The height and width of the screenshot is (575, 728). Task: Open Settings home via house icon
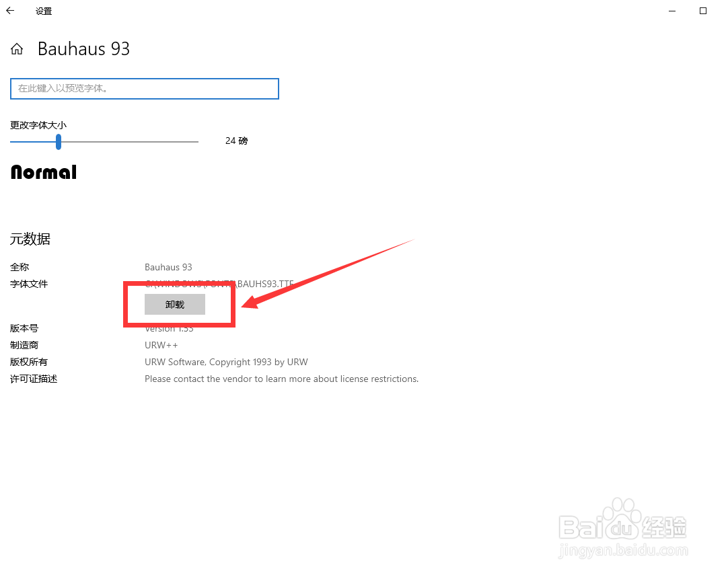17,48
